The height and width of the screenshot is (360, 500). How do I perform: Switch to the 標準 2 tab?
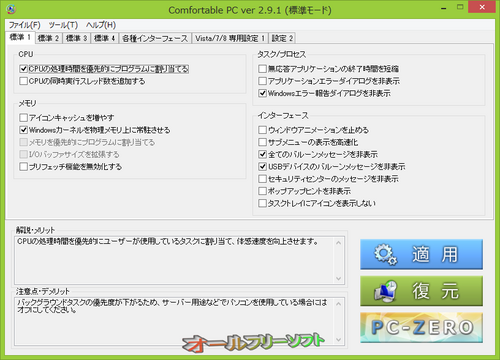(x=48, y=38)
